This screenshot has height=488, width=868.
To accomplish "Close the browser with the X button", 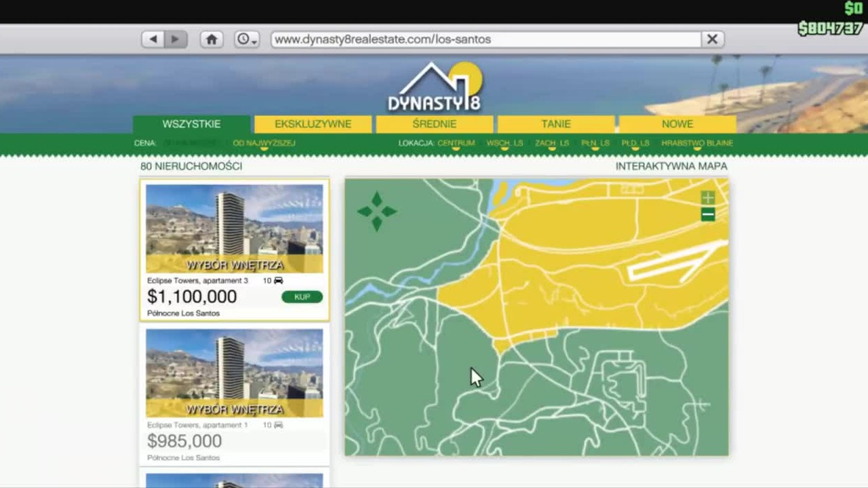I will [712, 39].
